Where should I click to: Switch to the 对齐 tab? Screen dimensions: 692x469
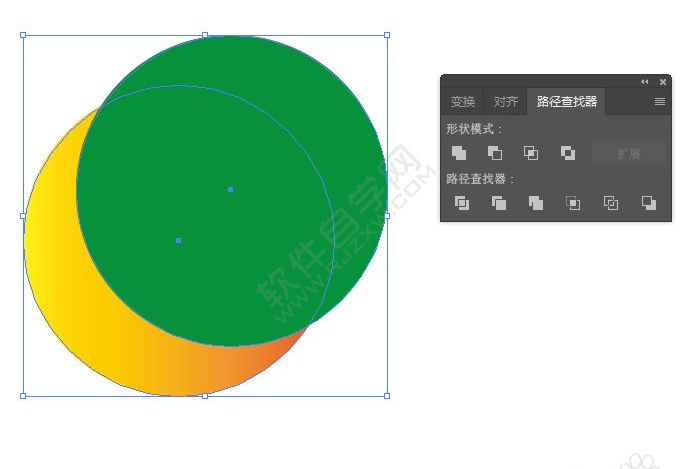click(x=506, y=102)
